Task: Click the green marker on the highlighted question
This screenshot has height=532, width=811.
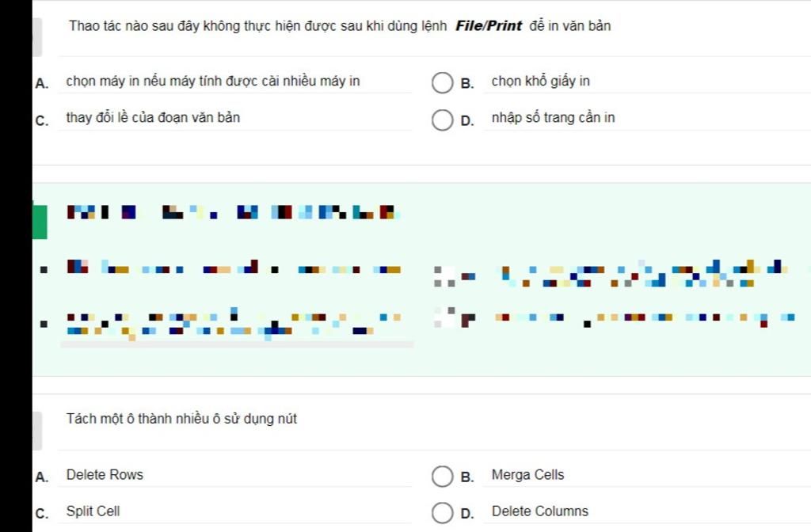Action: (39, 221)
